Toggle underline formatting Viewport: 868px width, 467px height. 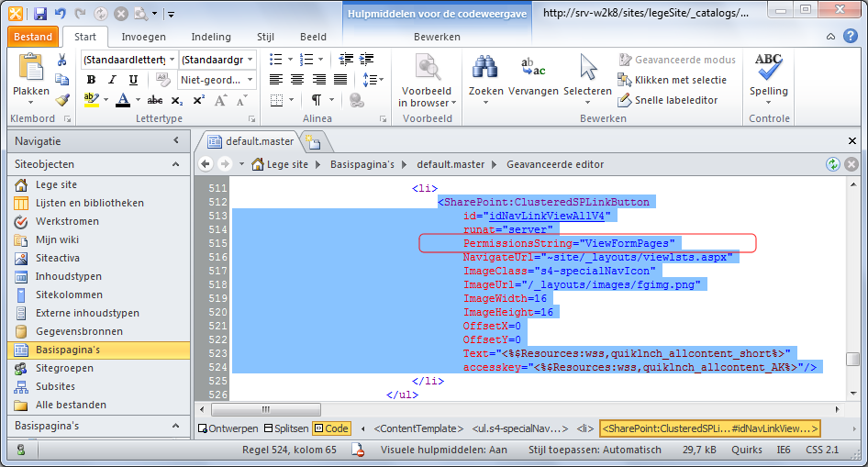133,80
